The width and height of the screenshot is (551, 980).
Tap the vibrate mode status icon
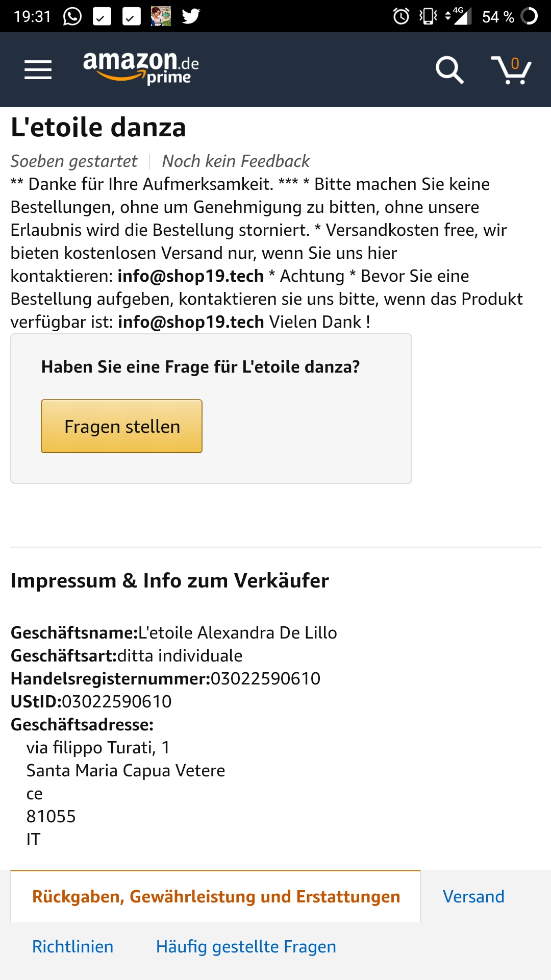428,16
